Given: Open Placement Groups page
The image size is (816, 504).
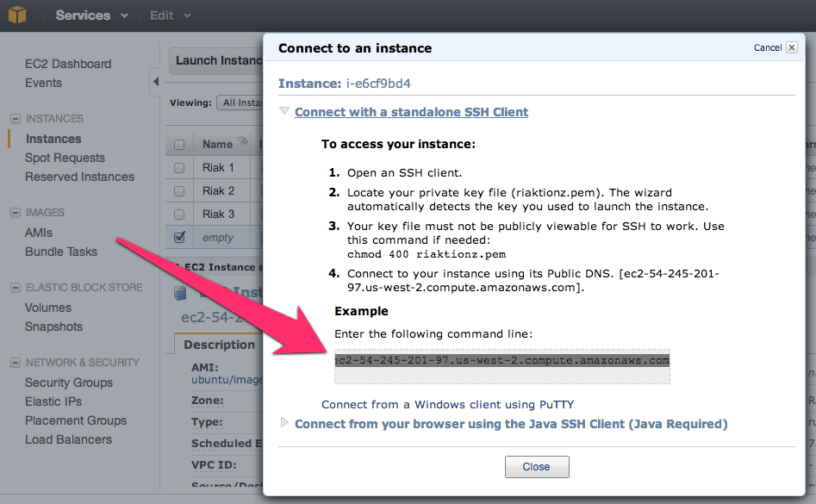Looking at the screenshot, I should pyautogui.click(x=76, y=420).
